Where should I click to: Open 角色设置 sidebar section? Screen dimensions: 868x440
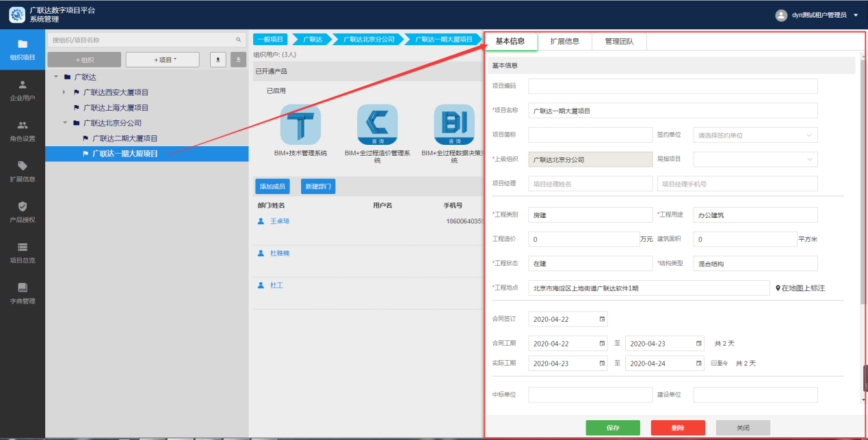(23, 130)
